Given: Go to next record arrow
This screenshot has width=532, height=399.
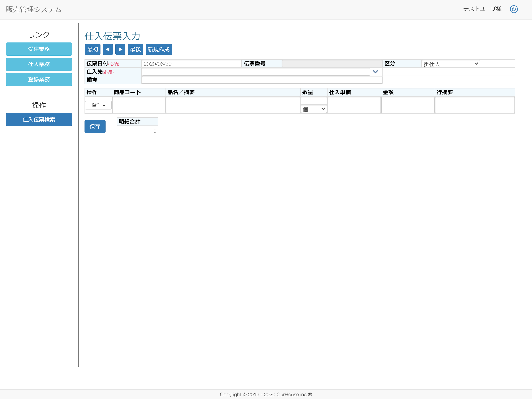Looking at the screenshot, I should click(120, 49).
